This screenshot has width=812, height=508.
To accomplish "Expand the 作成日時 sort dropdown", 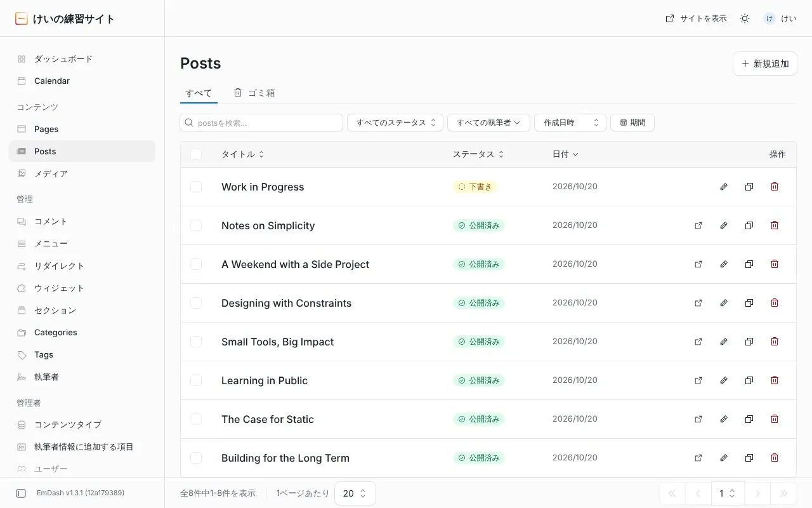I will tap(570, 123).
